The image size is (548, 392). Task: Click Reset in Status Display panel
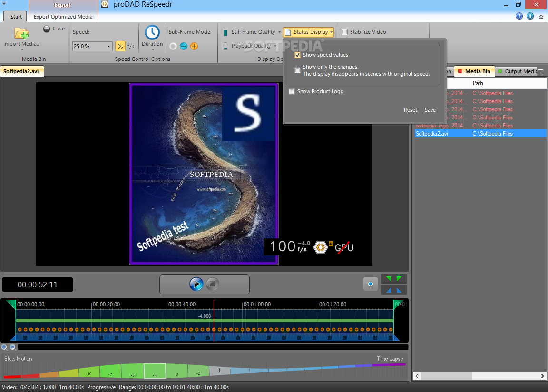[411, 110]
